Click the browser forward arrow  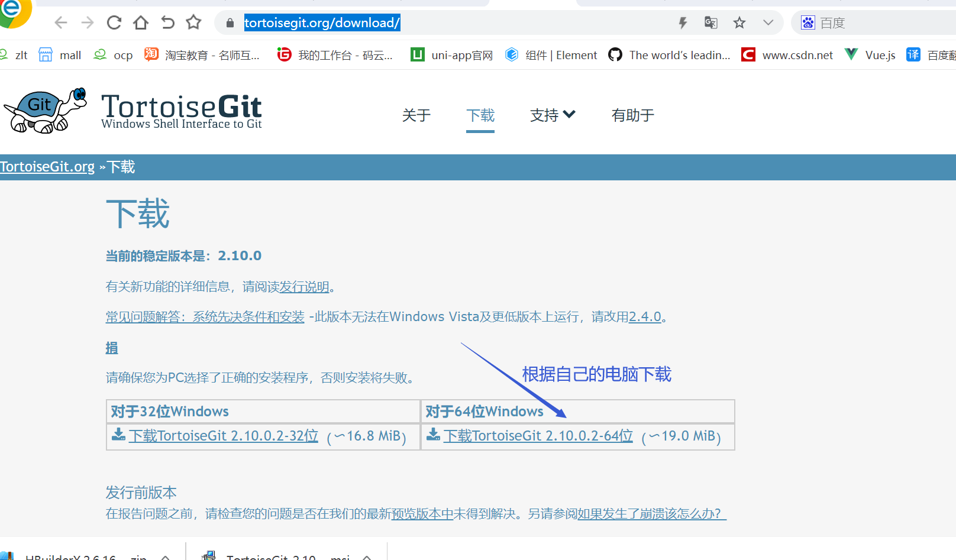coord(88,23)
